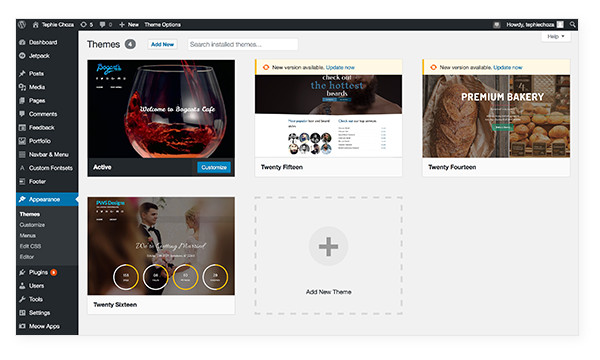Image resolution: width=600 pixels, height=360 pixels.
Task: Click the Posts pin icon
Action: pyautogui.click(x=22, y=73)
